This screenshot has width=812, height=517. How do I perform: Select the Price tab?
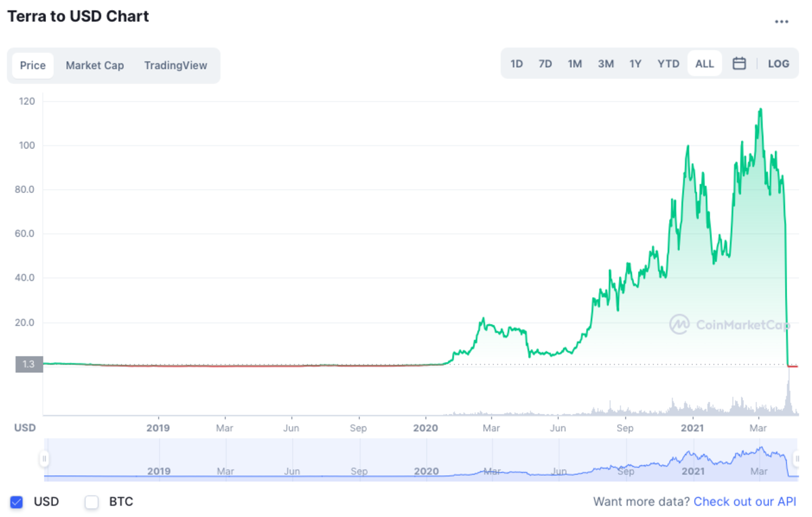pos(32,66)
